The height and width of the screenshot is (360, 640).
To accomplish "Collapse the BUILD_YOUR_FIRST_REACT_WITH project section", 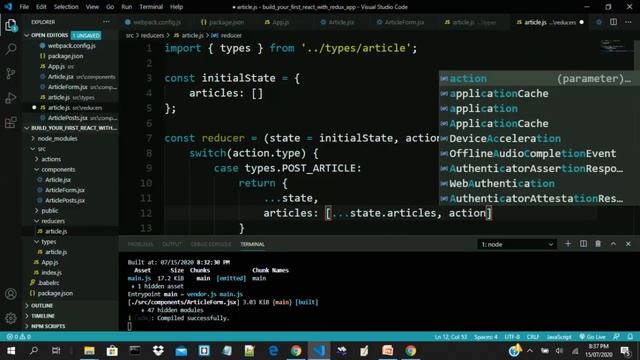I will (x=27, y=128).
